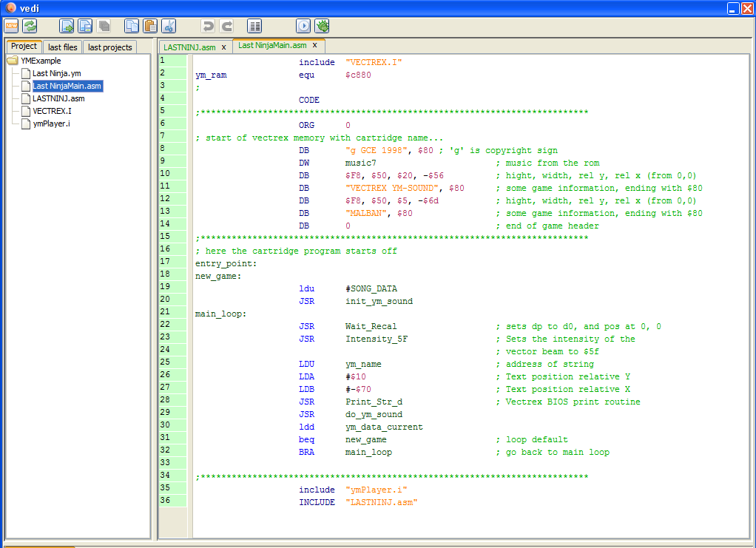
Task: Open the LASTNINJ.asm editor tab
Action: 189,47
